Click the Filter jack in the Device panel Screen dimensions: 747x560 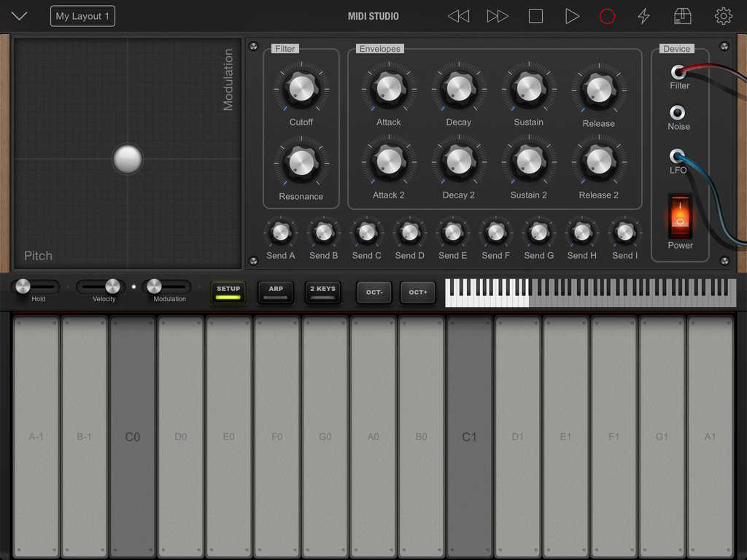click(x=678, y=72)
